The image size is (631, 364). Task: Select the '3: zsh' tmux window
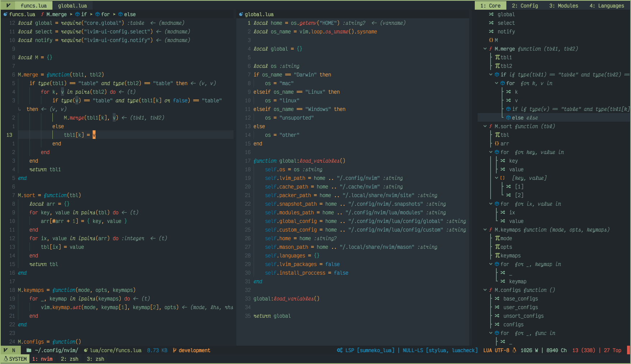point(96,359)
